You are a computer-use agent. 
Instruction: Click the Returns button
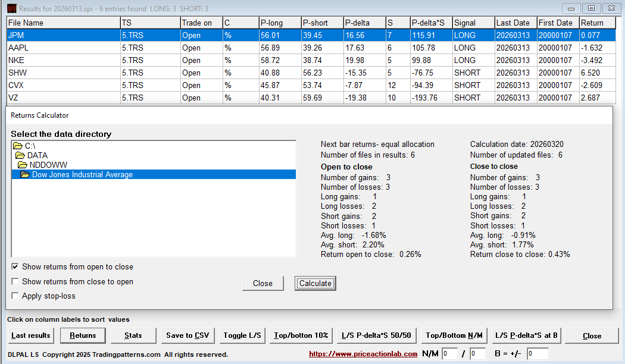(83, 335)
